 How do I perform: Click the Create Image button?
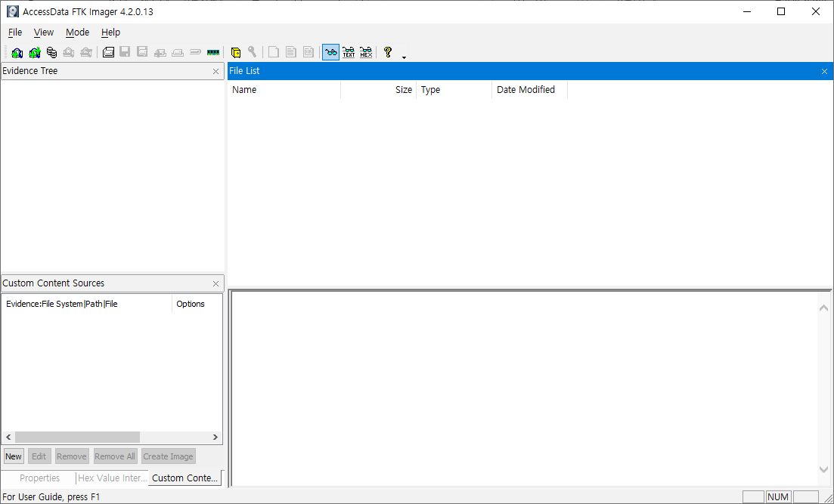pos(168,456)
